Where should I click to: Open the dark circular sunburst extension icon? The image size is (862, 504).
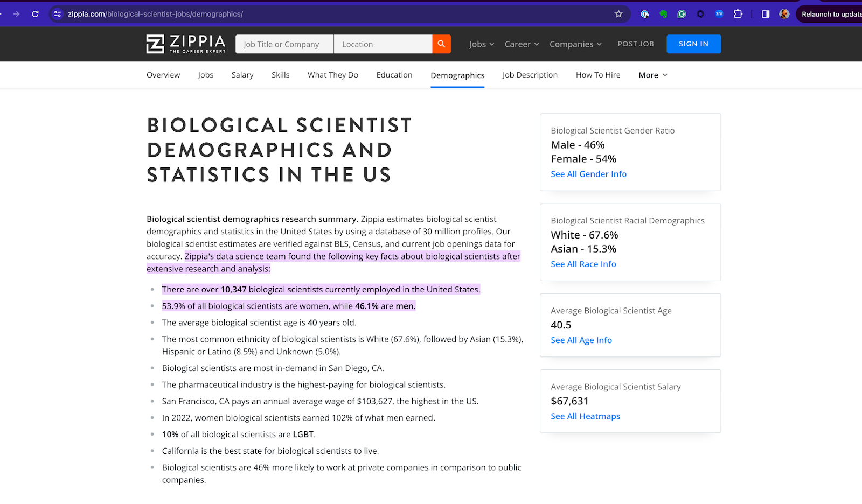point(700,14)
